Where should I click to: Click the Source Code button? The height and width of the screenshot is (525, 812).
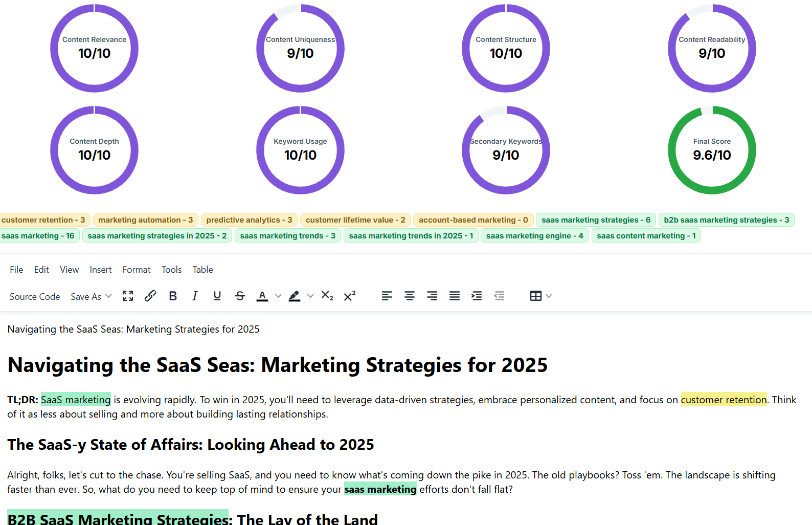coord(35,297)
